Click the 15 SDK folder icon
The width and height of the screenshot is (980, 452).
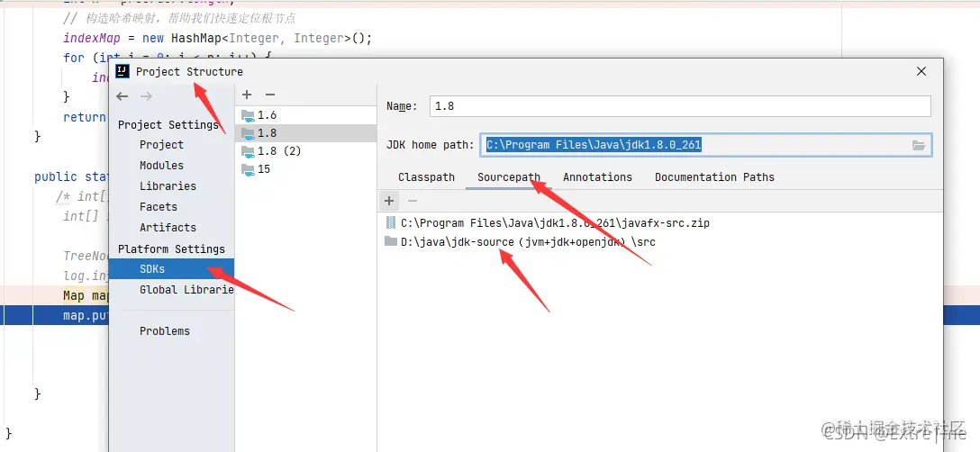248,169
